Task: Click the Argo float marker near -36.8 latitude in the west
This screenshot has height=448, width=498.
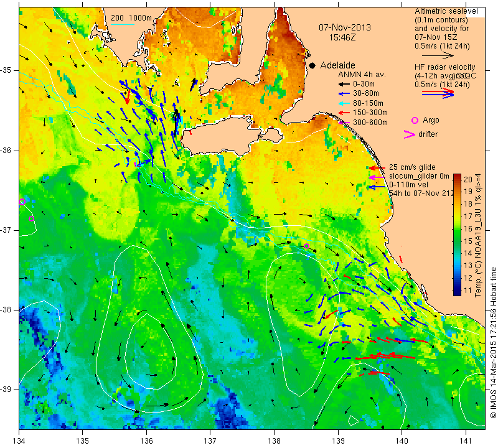Action: tap(31, 218)
